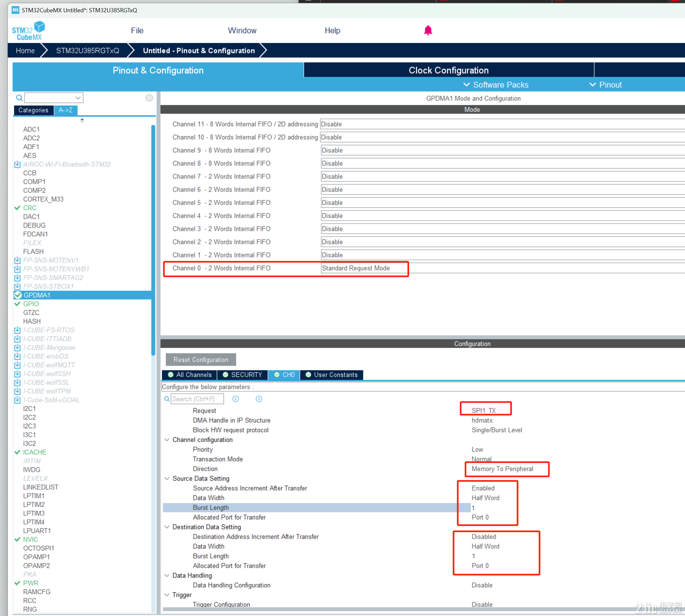This screenshot has width=685, height=616.
Task: Open Channel 11 mode dropdown
Action: pos(502,124)
